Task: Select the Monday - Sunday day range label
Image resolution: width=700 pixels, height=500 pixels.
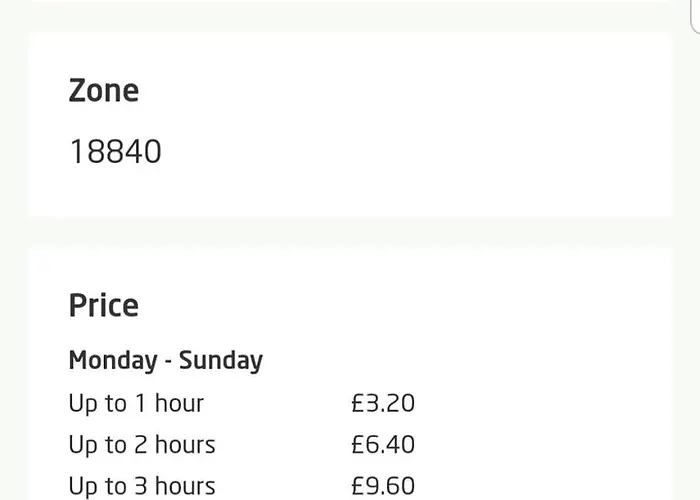Action: pyautogui.click(x=166, y=361)
